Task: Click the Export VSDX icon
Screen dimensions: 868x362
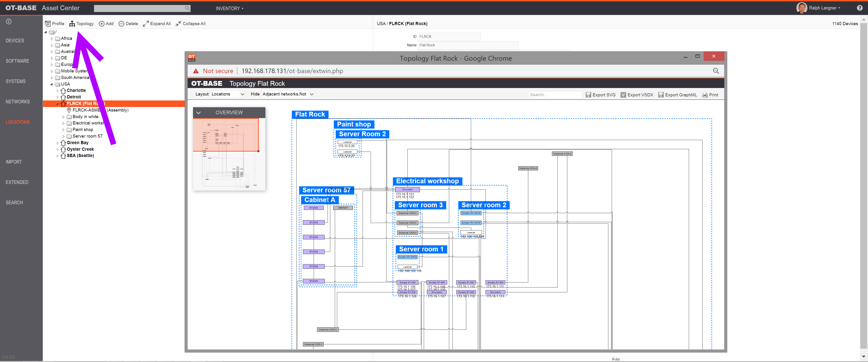Action: coord(623,95)
